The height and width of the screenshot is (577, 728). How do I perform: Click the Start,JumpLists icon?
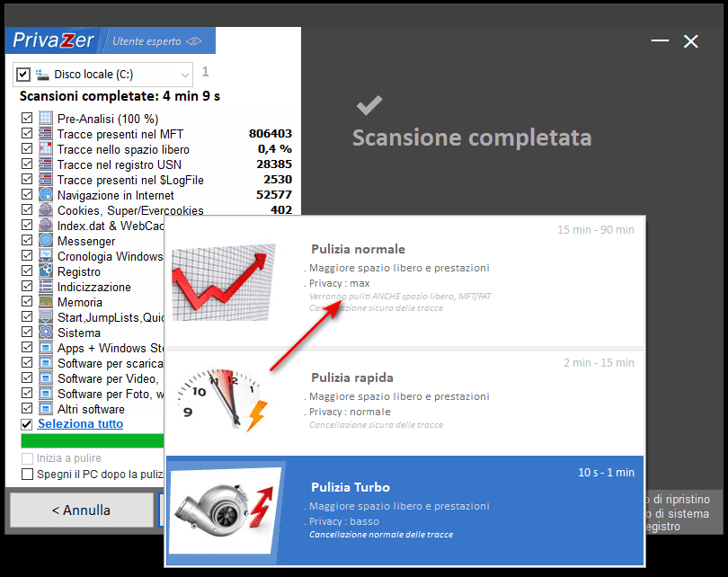46,317
